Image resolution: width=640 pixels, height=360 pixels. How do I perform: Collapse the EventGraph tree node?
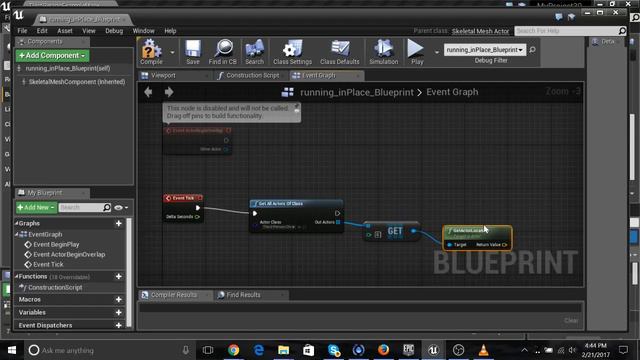click(x=17, y=234)
